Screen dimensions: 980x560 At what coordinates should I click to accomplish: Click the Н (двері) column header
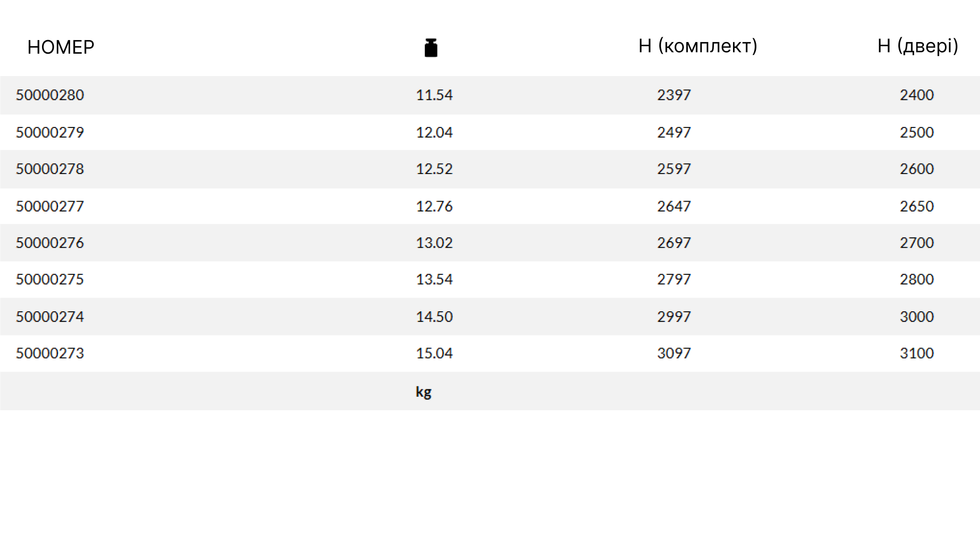[917, 46]
